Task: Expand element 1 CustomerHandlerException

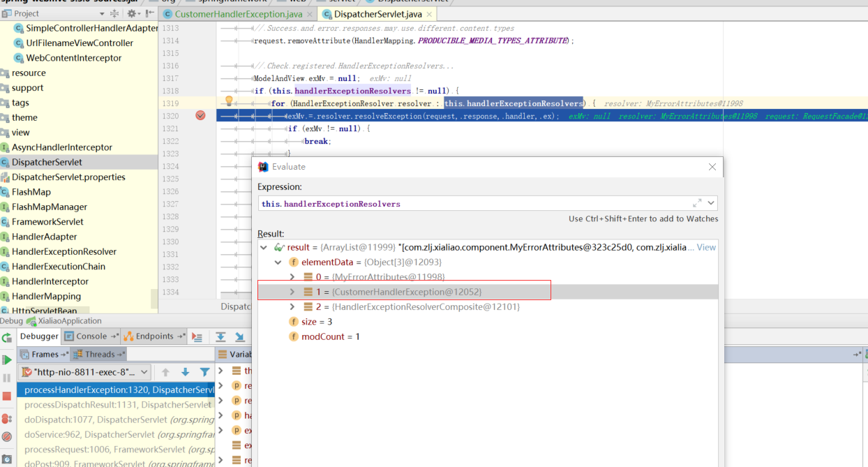Action: (x=292, y=292)
